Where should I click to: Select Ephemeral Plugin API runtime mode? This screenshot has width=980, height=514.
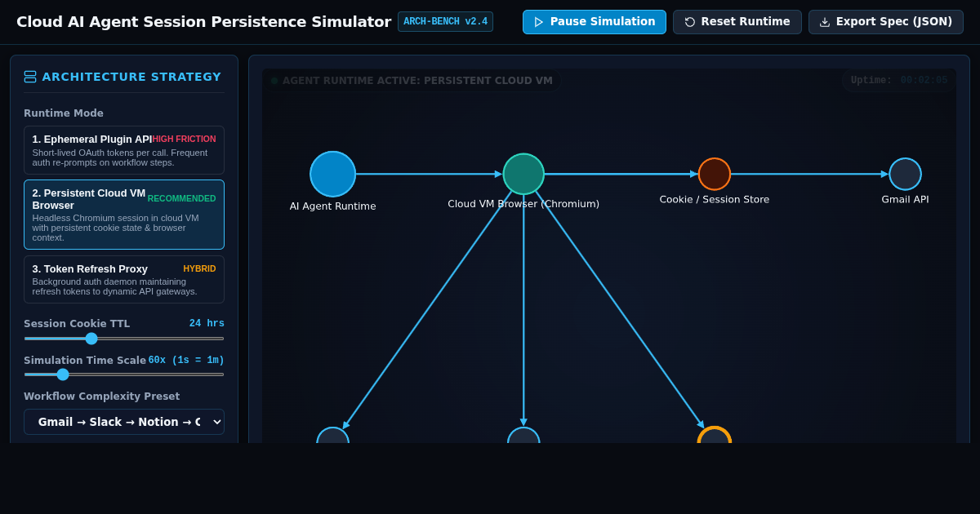click(124, 150)
